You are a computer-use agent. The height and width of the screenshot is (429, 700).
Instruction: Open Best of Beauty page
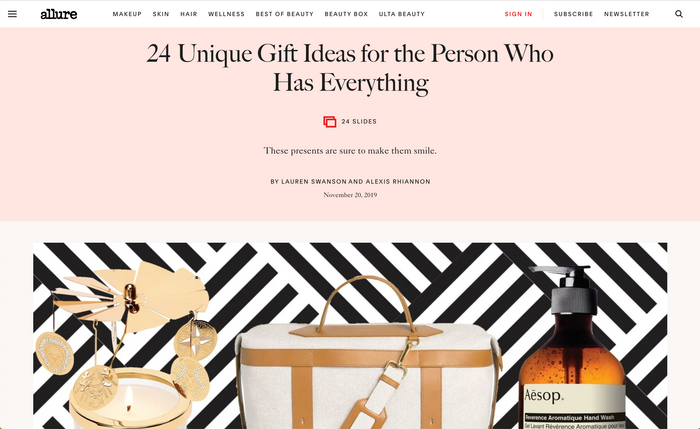coord(285,14)
